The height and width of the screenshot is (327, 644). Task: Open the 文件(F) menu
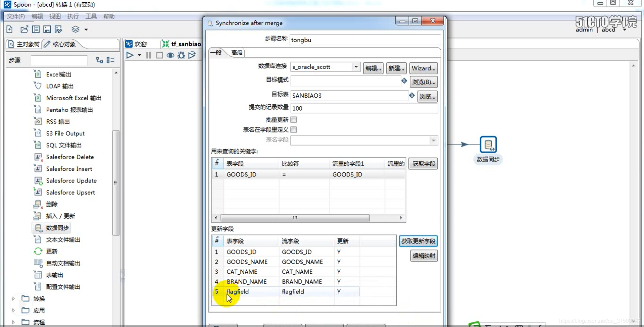16,16
